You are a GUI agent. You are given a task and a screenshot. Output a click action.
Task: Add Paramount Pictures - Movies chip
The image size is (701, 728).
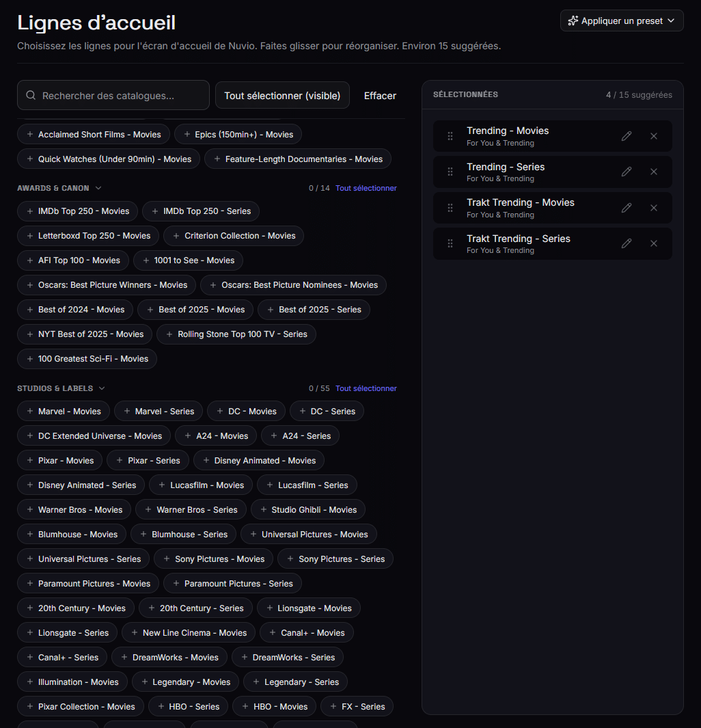tap(88, 584)
